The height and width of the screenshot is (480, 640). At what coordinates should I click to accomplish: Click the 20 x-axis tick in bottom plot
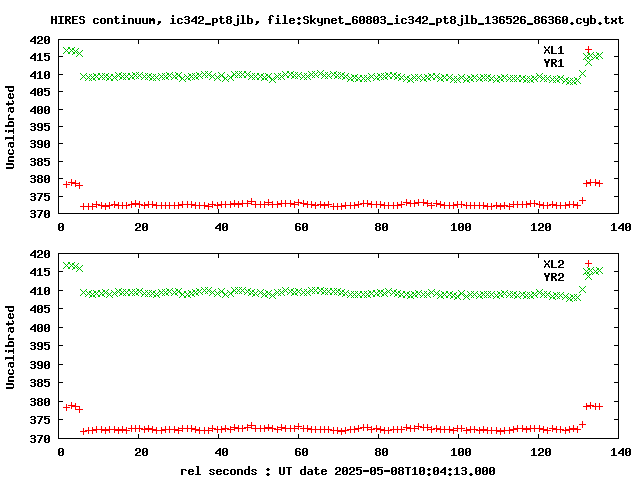point(141,452)
